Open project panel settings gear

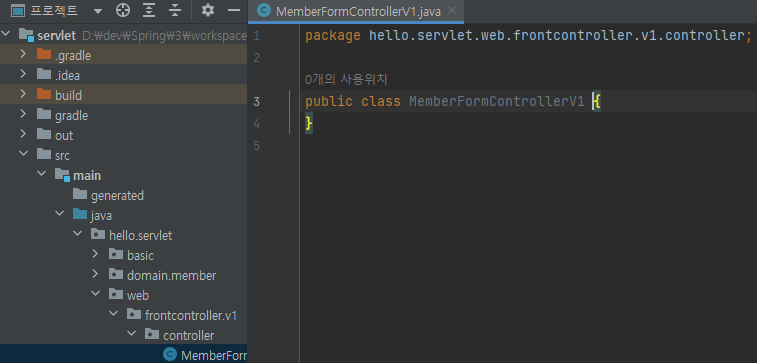click(208, 10)
